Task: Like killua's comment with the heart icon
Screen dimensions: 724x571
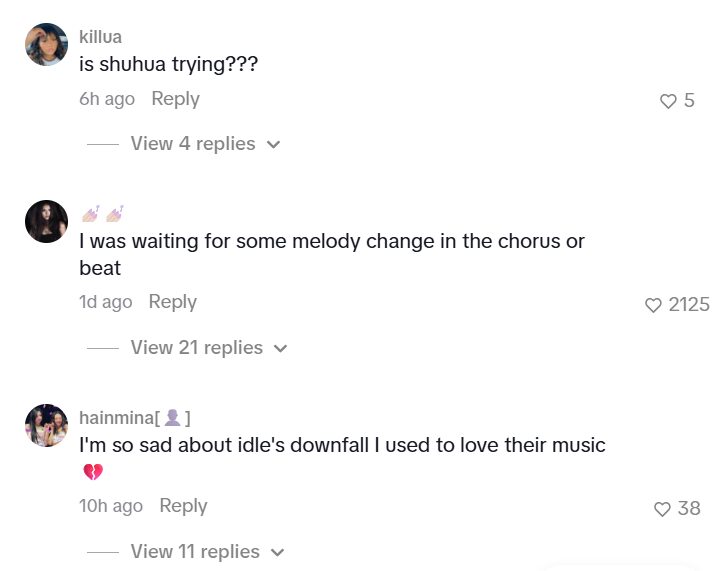Action: point(668,101)
